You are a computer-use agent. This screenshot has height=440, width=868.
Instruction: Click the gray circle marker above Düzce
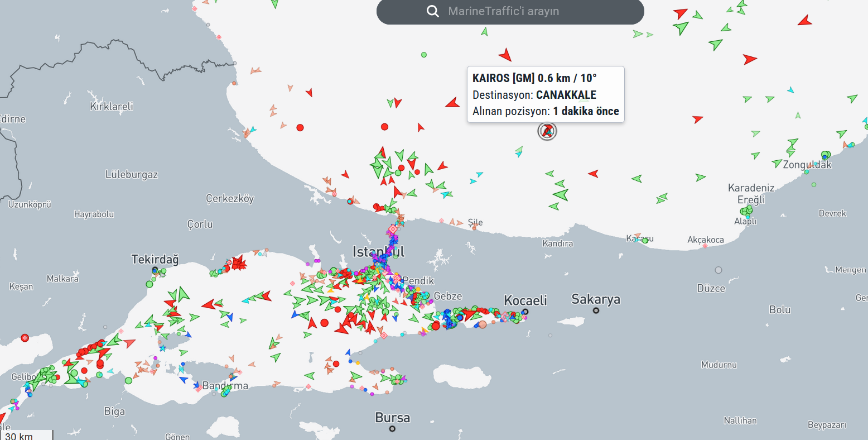(x=718, y=270)
